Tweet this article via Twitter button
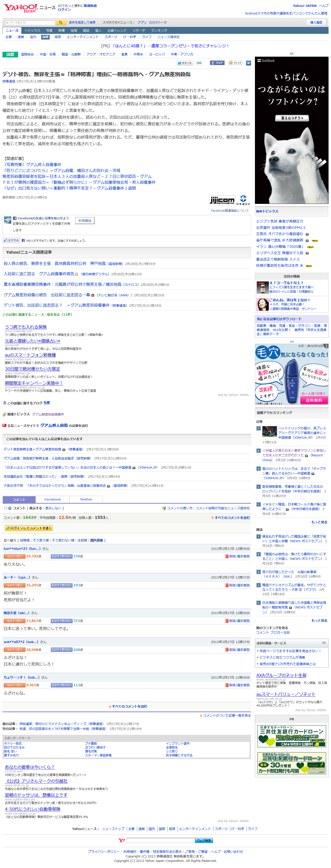331x868 pixels. [x=185, y=63]
